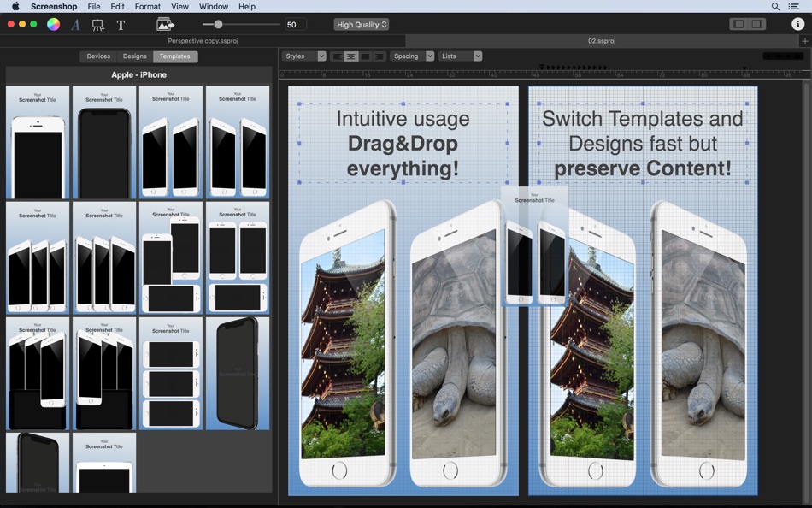Image resolution: width=812 pixels, height=508 pixels.
Task: Click the floating dragged template thumbnail
Action: (534, 247)
